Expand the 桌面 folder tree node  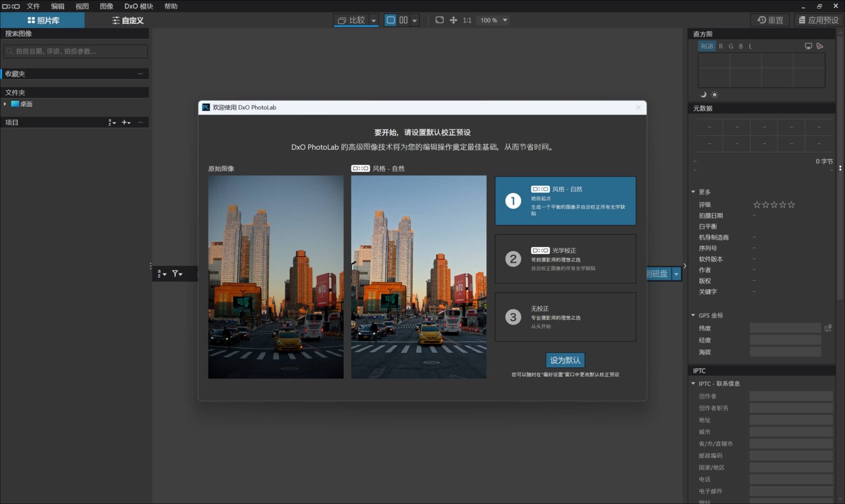pyautogui.click(x=5, y=104)
